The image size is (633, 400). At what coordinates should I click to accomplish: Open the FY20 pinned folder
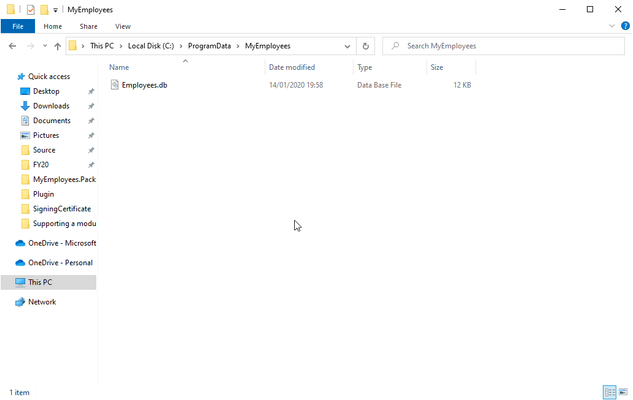41,165
